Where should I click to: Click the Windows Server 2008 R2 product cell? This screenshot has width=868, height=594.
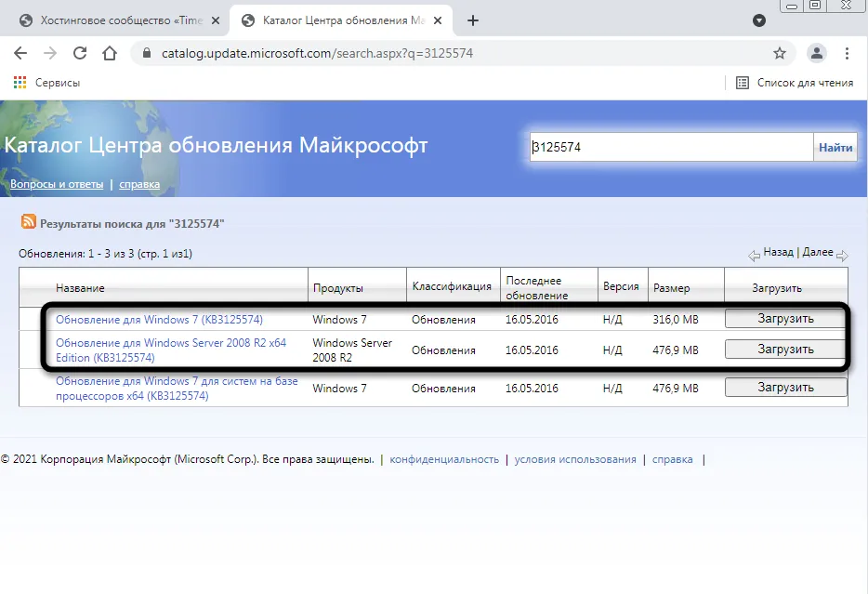coord(352,350)
